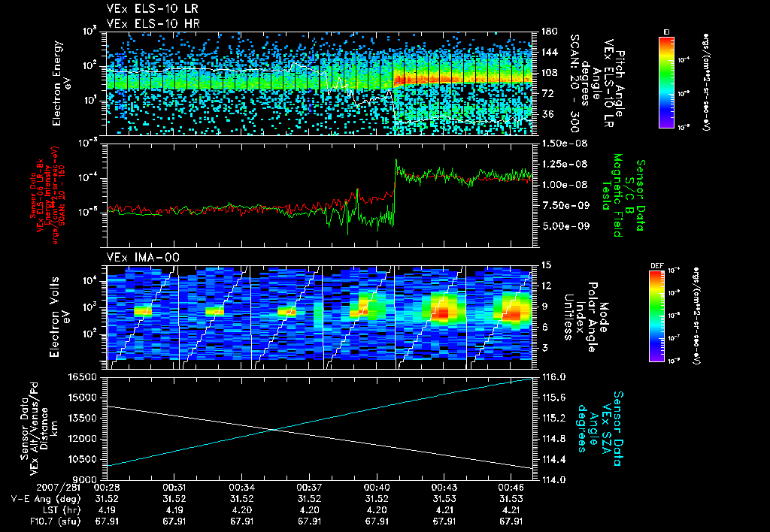Image resolution: width=770 pixels, height=532 pixels.
Task: Click the 15000 altitude tick label
Action: tap(83, 397)
